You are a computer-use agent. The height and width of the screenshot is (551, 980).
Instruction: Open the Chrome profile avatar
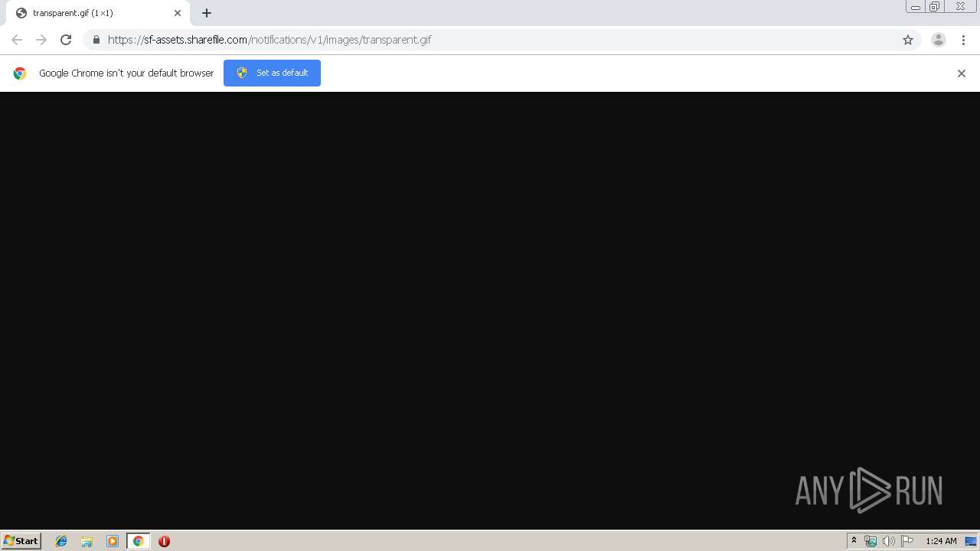point(939,40)
